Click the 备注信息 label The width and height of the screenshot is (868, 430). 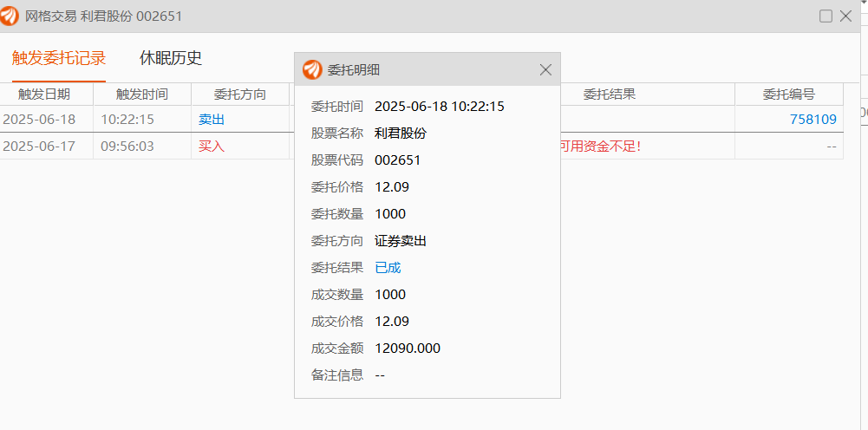337,375
